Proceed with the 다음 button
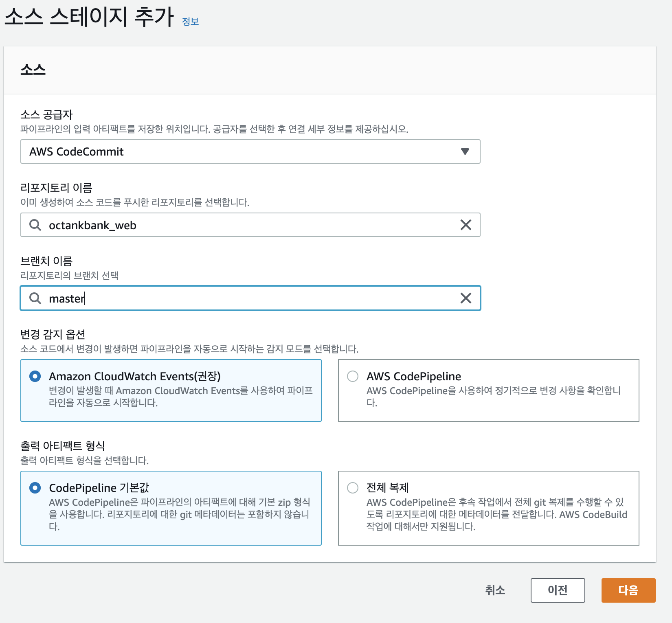Viewport: 672px width, 623px height. 628,590
